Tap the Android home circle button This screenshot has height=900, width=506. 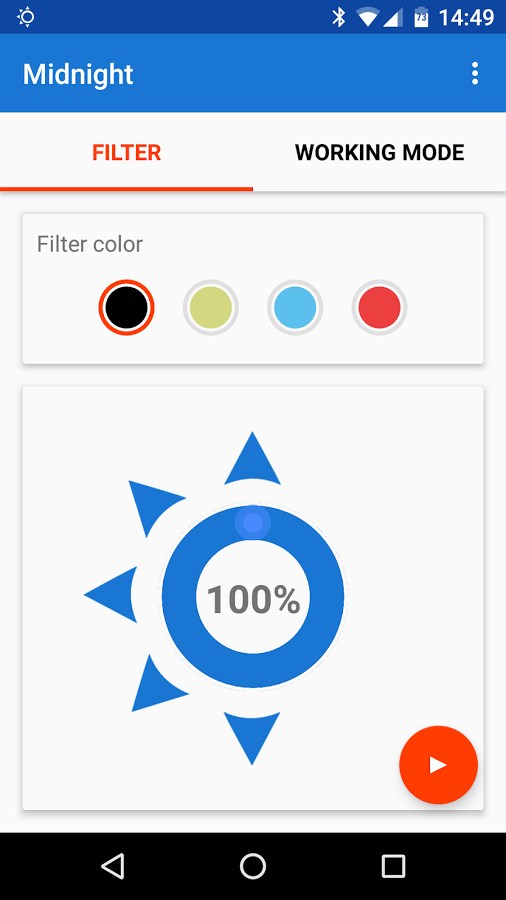[253, 866]
